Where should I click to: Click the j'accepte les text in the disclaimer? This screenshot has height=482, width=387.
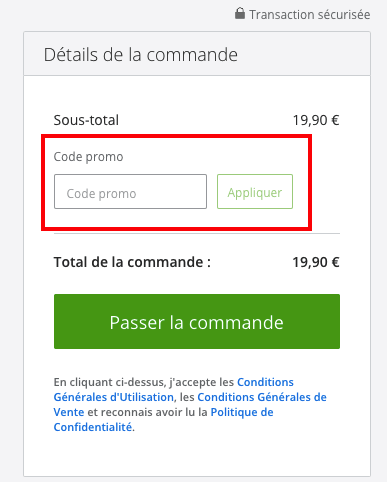pos(202,382)
